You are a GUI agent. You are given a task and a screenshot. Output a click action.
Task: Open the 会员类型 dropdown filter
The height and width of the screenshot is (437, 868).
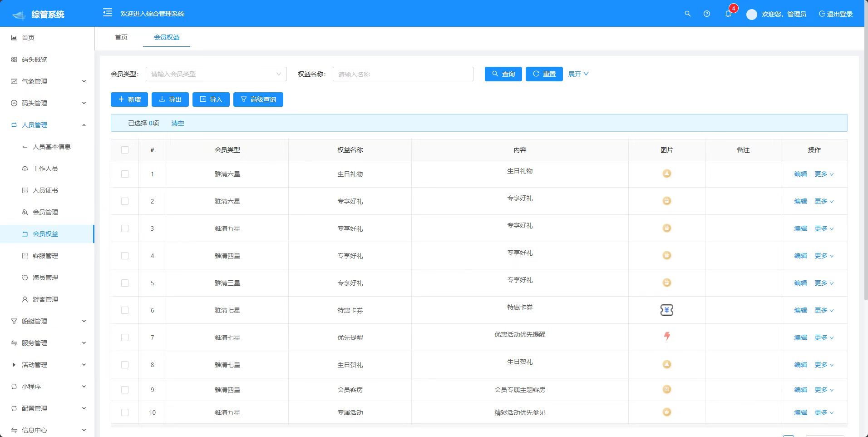click(216, 74)
